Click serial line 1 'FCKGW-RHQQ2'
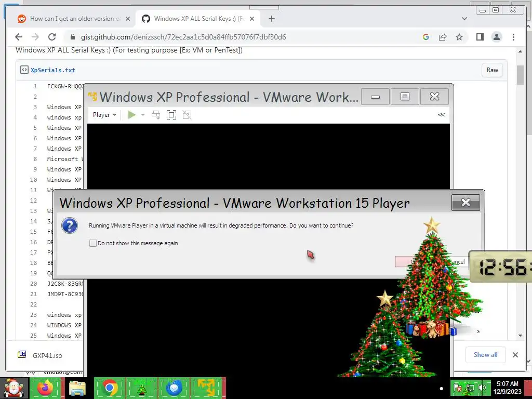 coord(66,86)
